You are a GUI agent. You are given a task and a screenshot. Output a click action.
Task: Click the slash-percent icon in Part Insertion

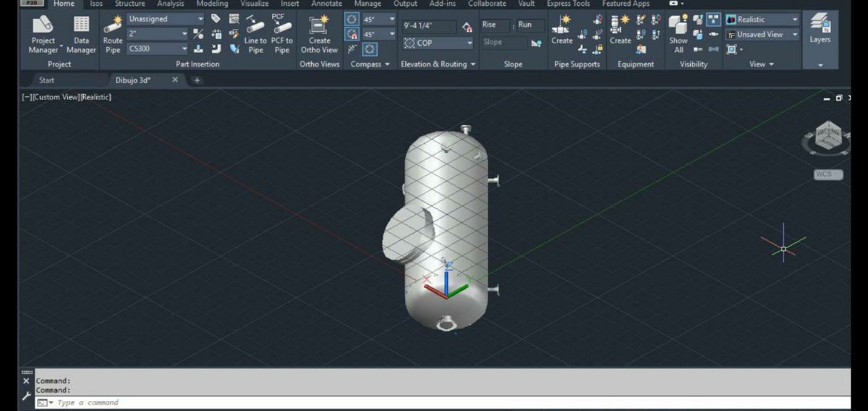tap(198, 33)
